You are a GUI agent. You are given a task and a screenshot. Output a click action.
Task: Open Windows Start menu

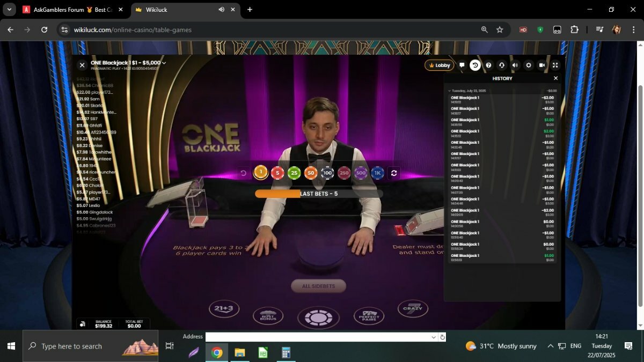point(11,346)
